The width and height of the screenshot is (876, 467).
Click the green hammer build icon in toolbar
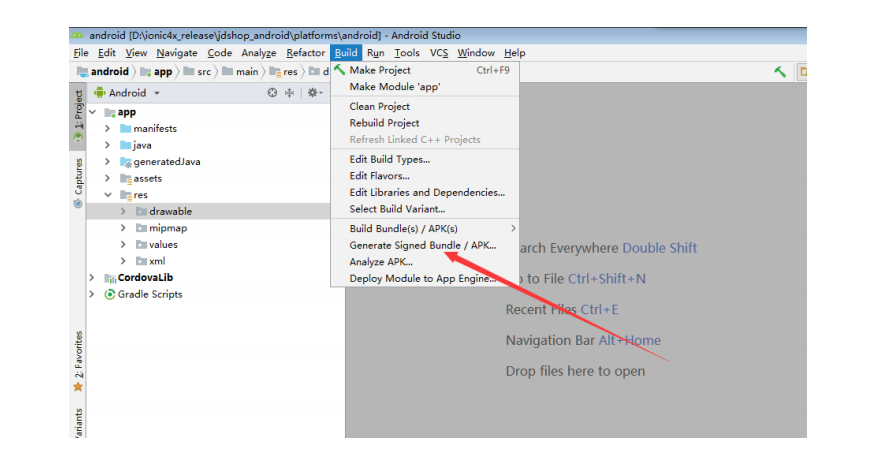pyautogui.click(x=779, y=72)
